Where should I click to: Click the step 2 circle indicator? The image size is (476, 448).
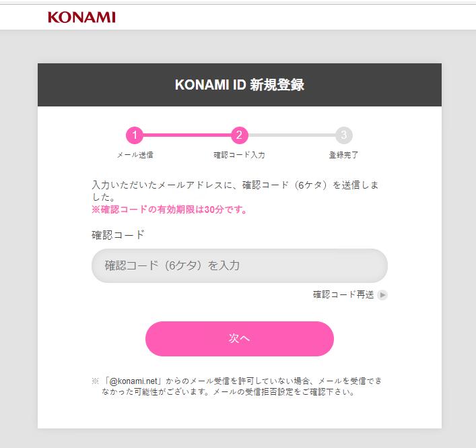(239, 135)
